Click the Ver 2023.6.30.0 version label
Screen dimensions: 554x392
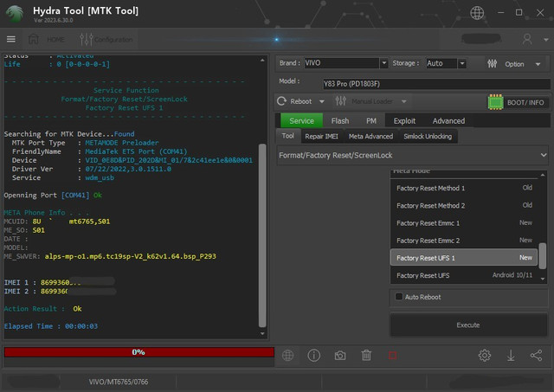pyautogui.click(x=54, y=21)
